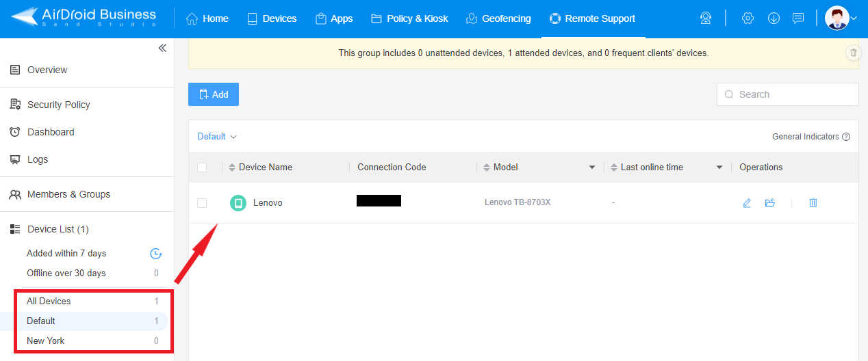Screen dimensions: 868x361
Task: Focus the Search input field
Action: 788,94
